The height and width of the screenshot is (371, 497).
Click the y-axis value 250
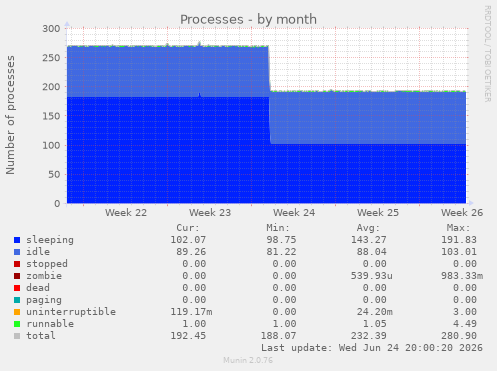(x=51, y=58)
